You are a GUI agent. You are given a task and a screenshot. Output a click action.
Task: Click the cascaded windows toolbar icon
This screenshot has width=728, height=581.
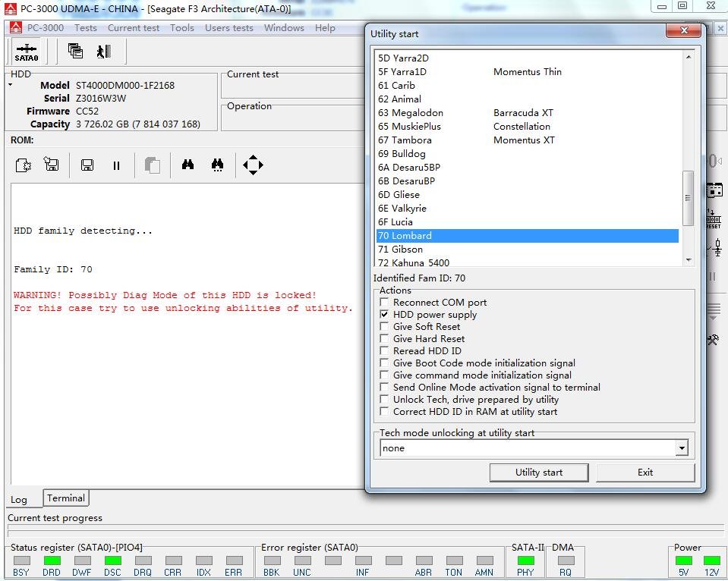[75, 51]
